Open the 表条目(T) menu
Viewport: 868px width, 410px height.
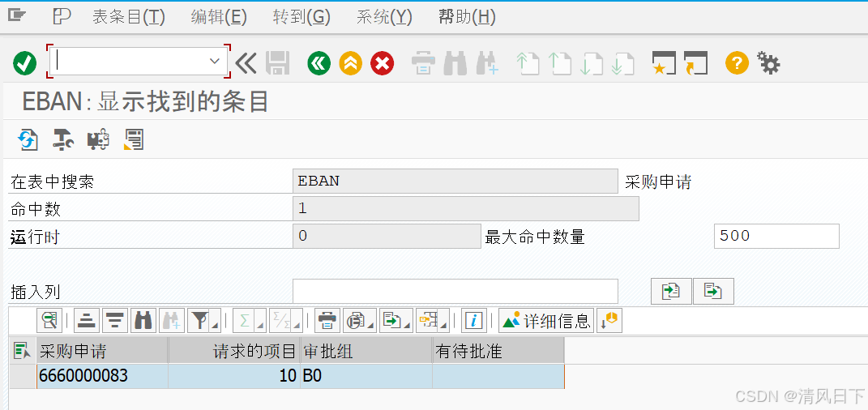point(128,17)
